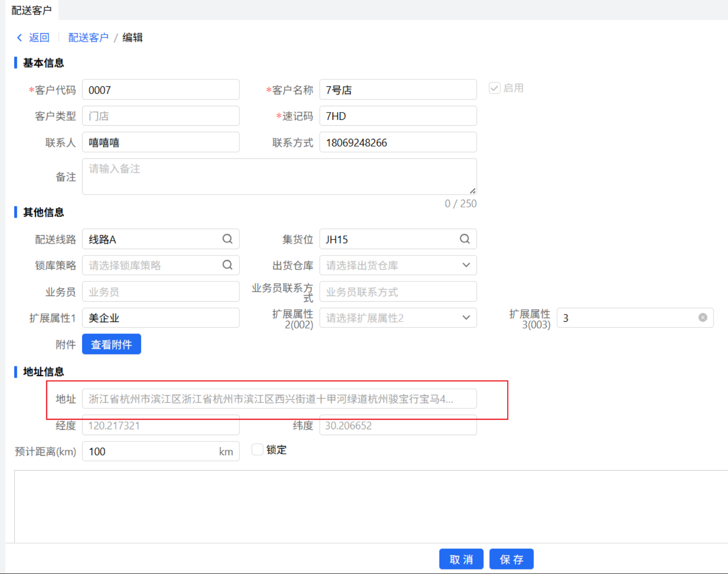Click the 地址信息 section heading
Image resolution: width=728 pixels, height=574 pixels.
(44, 372)
